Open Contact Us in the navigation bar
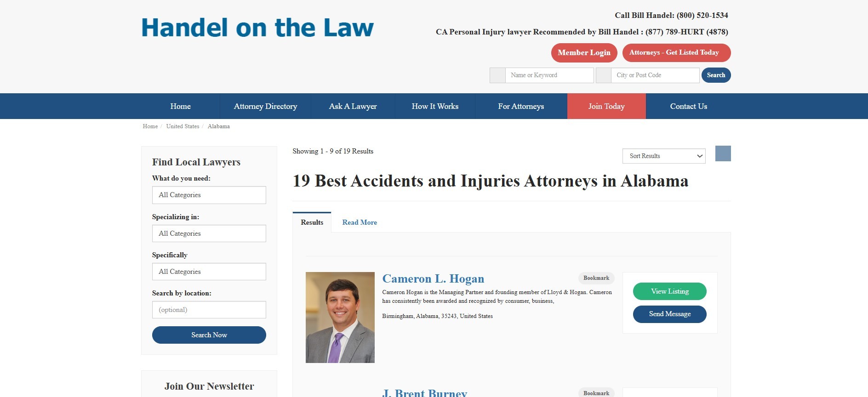This screenshot has height=397, width=868. (x=688, y=106)
